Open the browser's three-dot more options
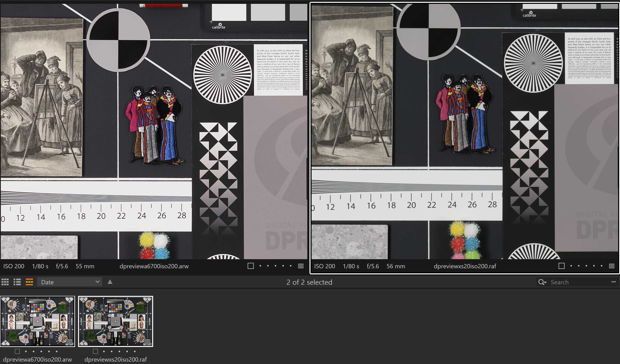620x364 pixels. pos(614,282)
